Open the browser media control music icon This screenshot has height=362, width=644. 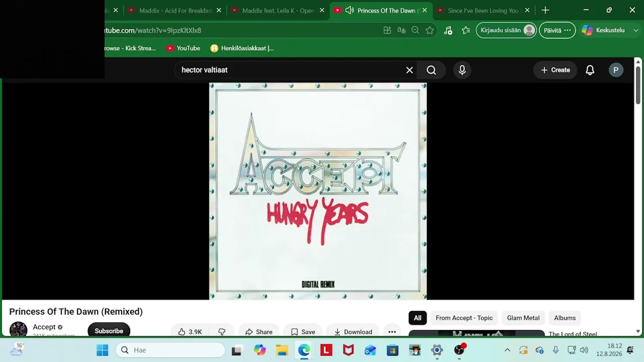tap(448, 30)
